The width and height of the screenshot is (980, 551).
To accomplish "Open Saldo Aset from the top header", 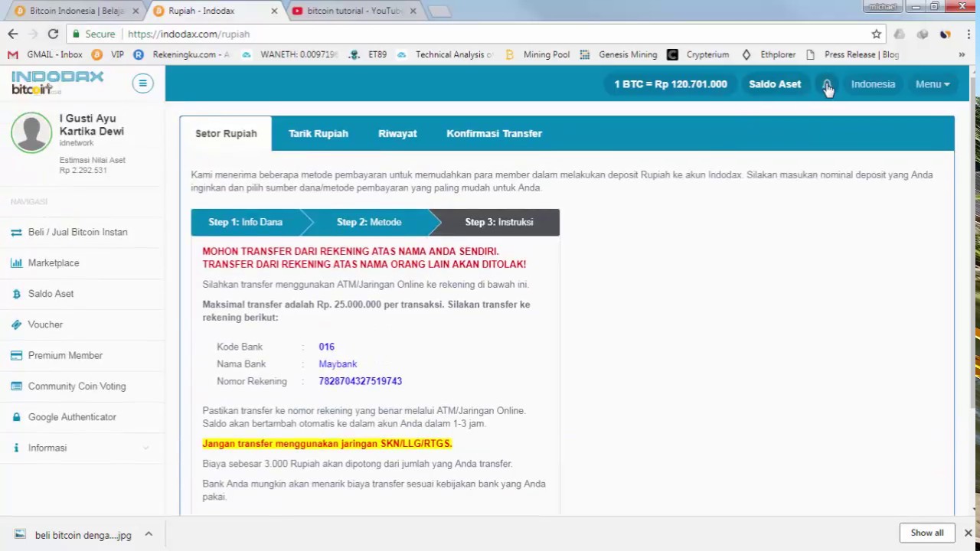I will 775,84.
